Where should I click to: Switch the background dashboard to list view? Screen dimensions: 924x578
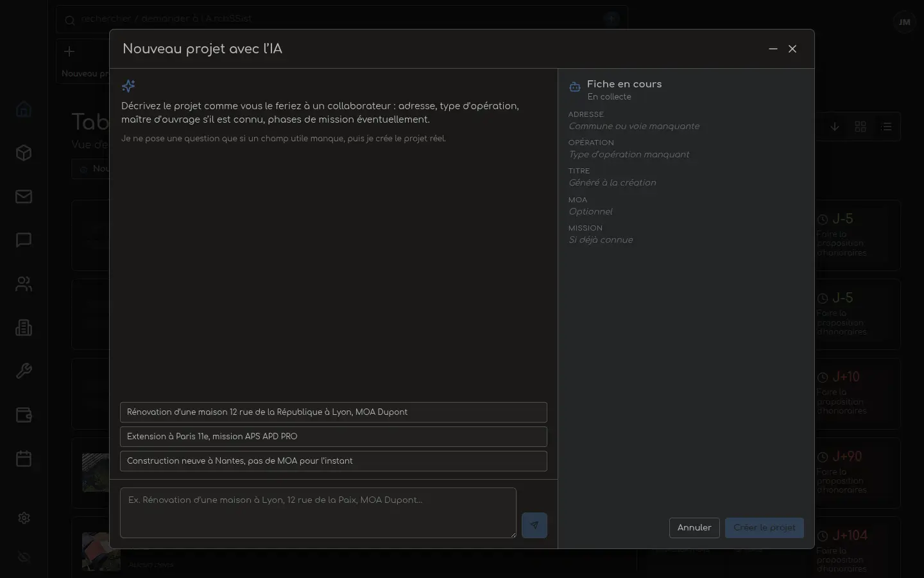[886, 127]
